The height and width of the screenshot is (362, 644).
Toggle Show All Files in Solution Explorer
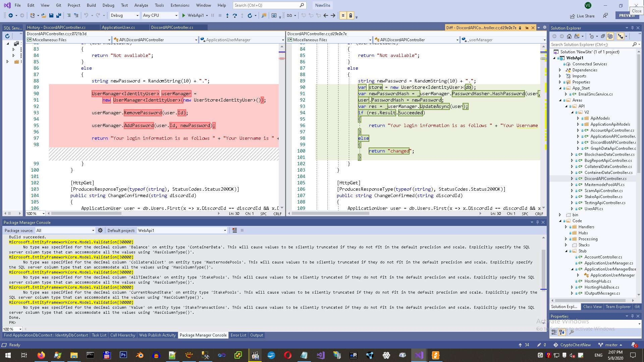pos(610,36)
